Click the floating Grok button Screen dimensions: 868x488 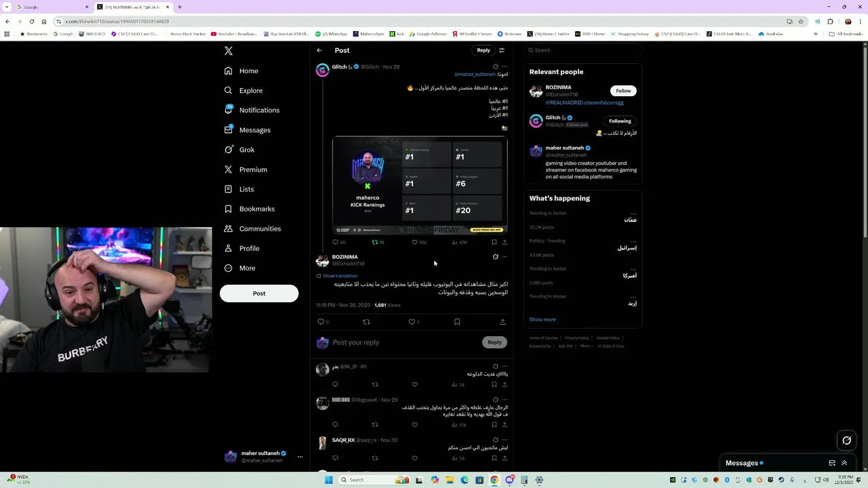846,441
